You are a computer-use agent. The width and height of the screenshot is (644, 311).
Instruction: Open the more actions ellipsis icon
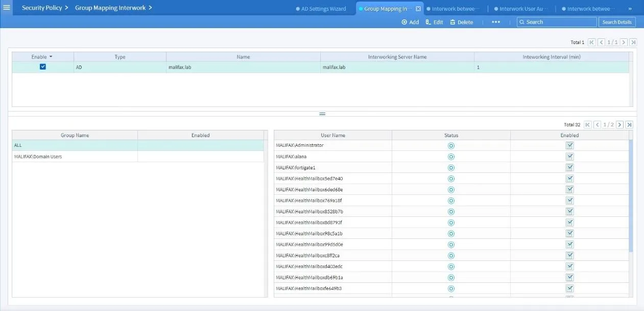[495, 22]
